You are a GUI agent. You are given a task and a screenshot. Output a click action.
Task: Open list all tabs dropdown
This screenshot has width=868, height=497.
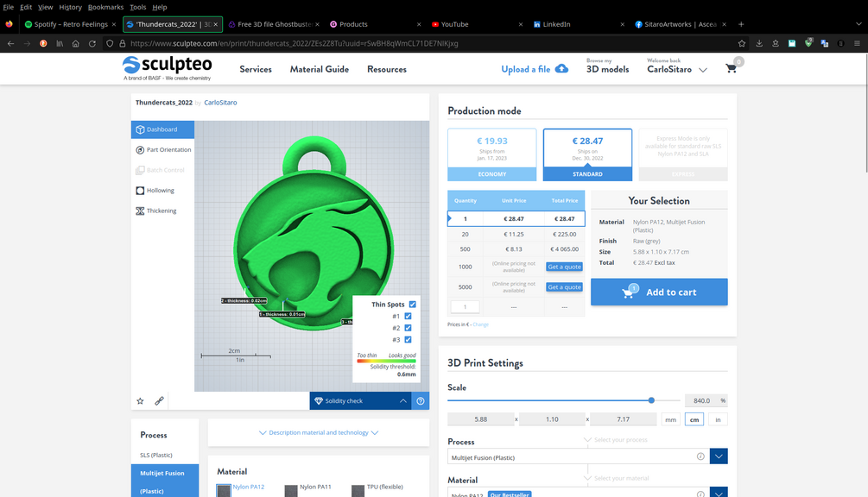point(858,24)
